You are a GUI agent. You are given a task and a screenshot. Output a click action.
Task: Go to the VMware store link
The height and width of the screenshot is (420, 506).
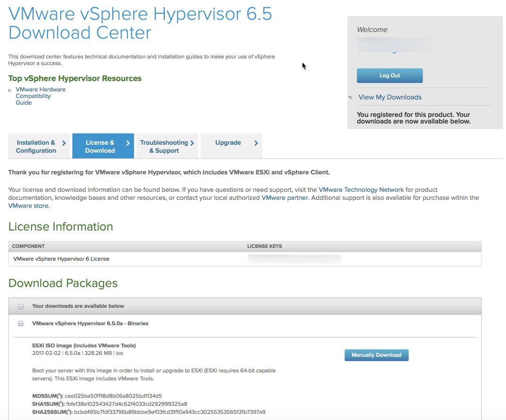pos(28,206)
